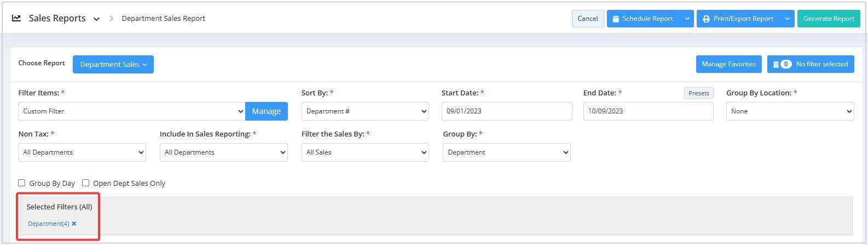Screen dimensions: 868x245
Task: Click the Presets button
Action: (x=699, y=93)
